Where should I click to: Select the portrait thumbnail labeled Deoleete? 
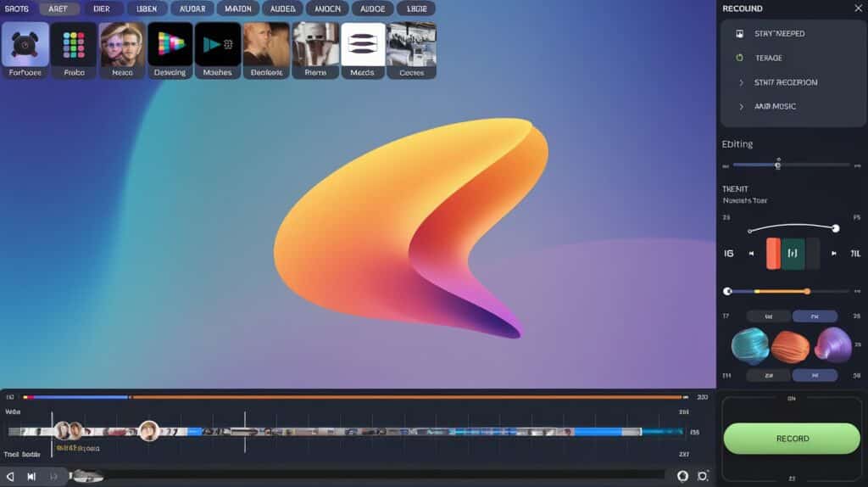click(266, 50)
